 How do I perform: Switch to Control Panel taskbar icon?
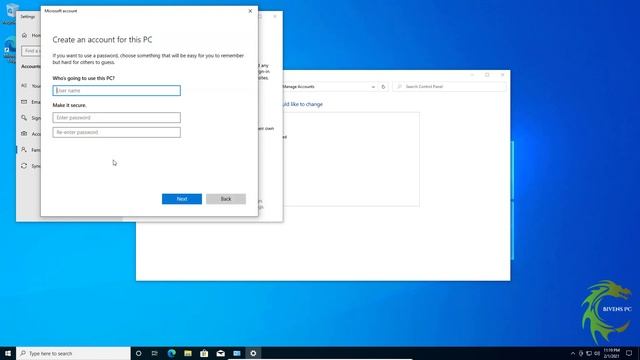(x=237, y=353)
